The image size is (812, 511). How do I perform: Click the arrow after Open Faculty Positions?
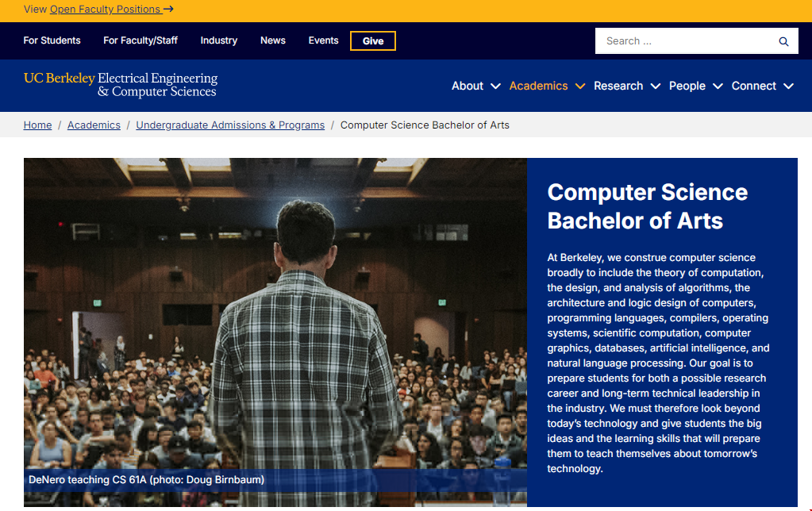pyautogui.click(x=168, y=10)
